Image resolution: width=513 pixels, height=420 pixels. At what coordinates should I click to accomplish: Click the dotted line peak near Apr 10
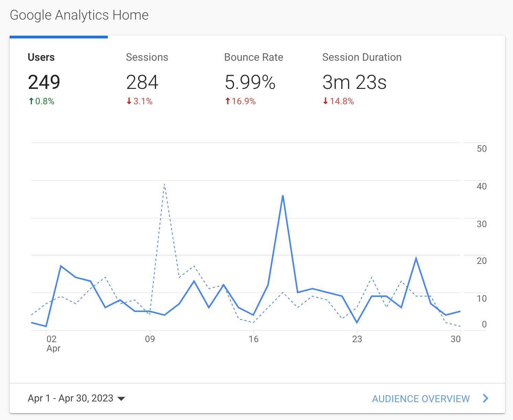[164, 184]
